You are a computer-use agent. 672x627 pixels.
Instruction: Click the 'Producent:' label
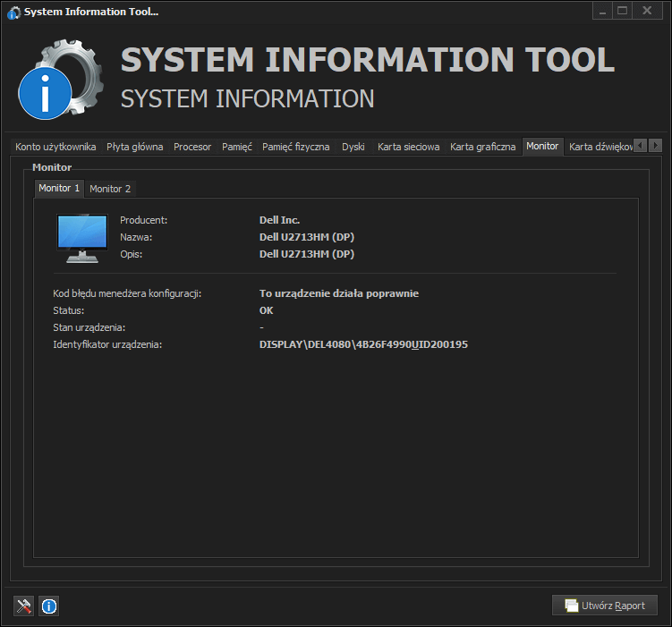pos(143,220)
